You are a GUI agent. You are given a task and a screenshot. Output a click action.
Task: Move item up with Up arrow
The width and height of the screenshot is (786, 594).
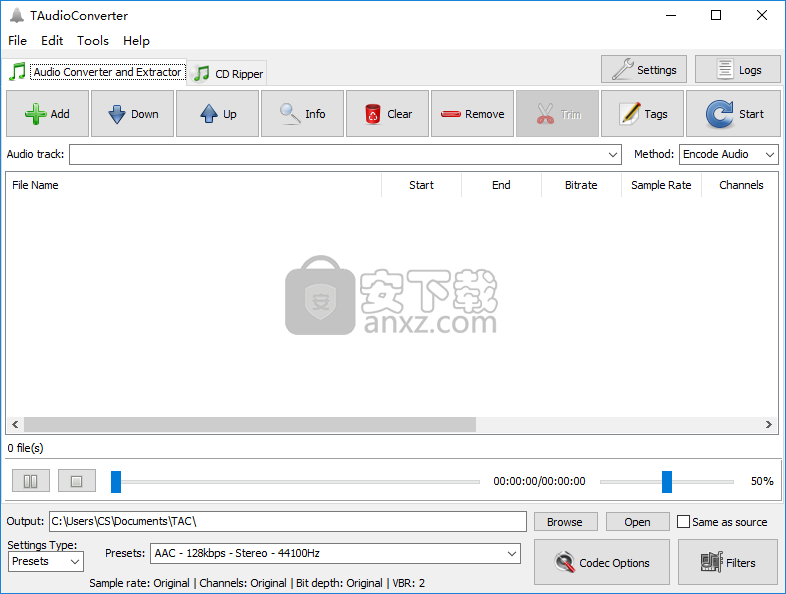(217, 114)
